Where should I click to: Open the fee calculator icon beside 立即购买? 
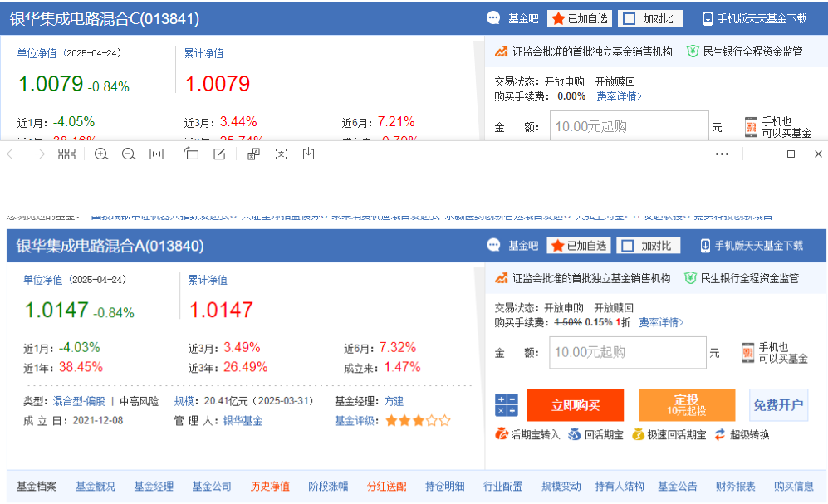click(x=507, y=405)
